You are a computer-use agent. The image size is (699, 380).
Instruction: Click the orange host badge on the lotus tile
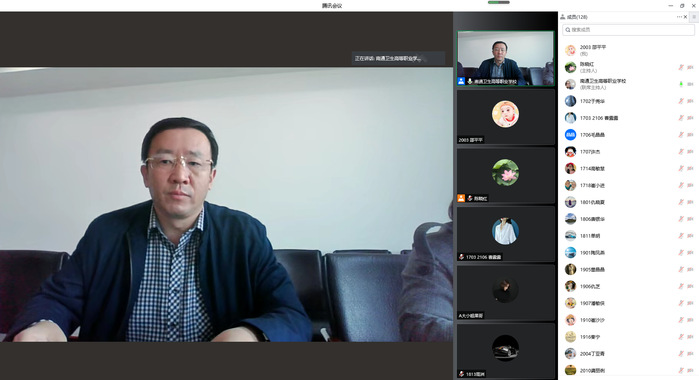click(x=461, y=198)
